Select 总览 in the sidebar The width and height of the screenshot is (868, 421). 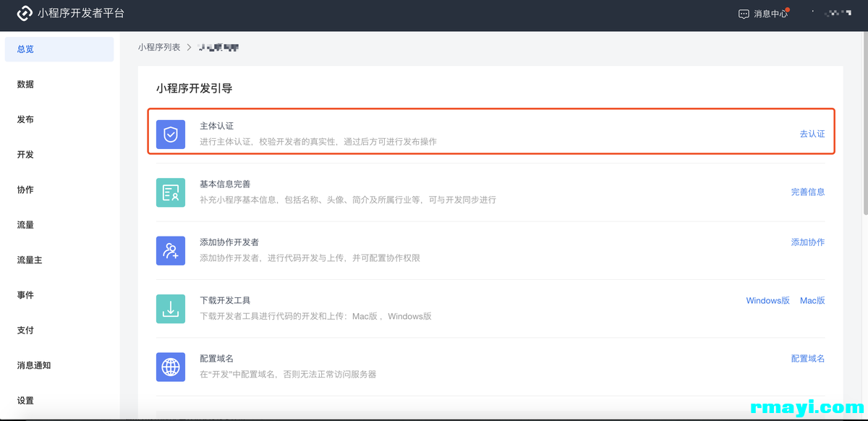pos(59,49)
